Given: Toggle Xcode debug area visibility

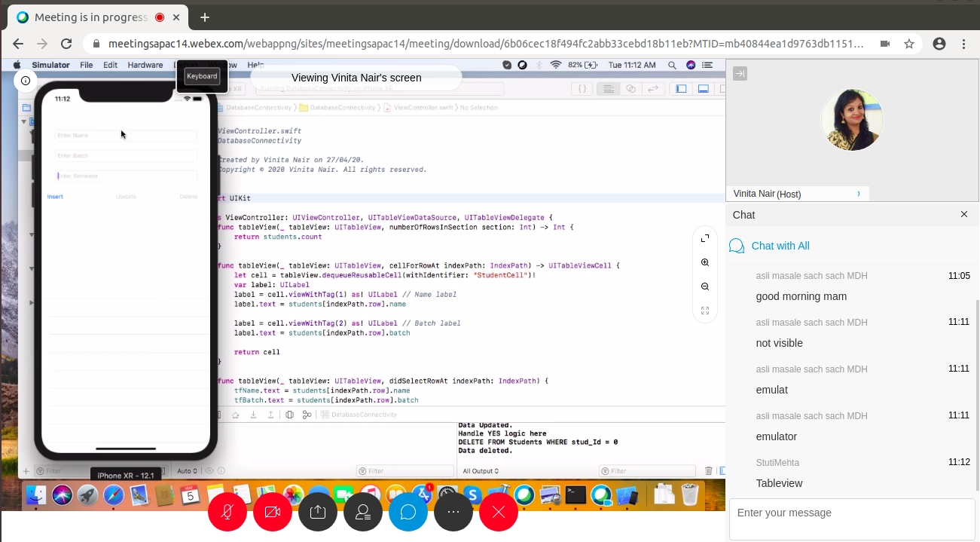Looking at the screenshot, I should pyautogui.click(x=703, y=88).
